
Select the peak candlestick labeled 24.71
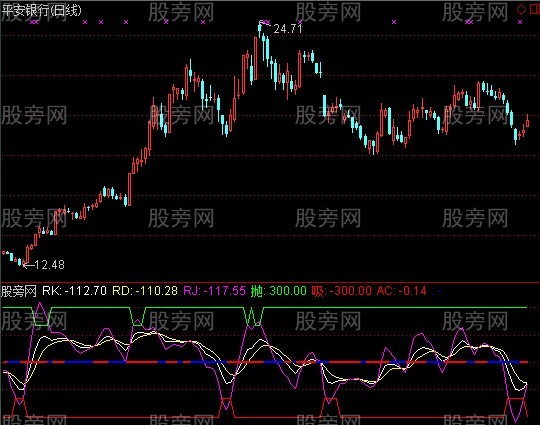pyautogui.click(x=260, y=30)
